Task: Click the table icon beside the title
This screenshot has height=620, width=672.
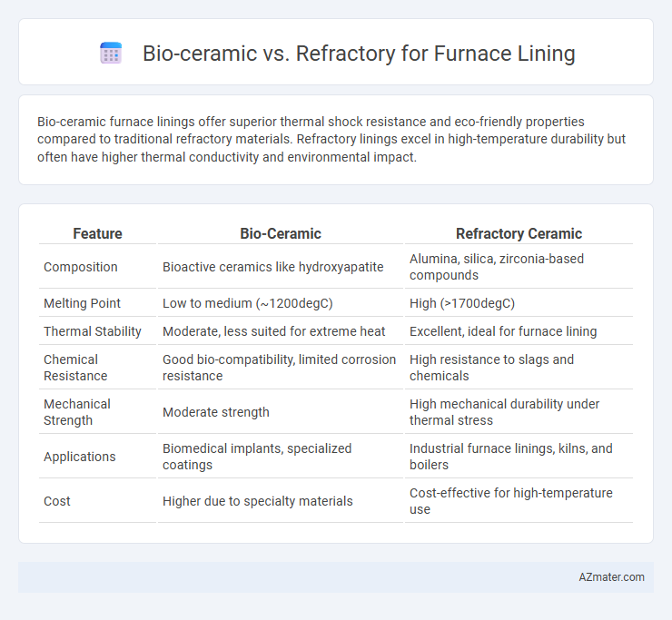Action: (x=111, y=54)
